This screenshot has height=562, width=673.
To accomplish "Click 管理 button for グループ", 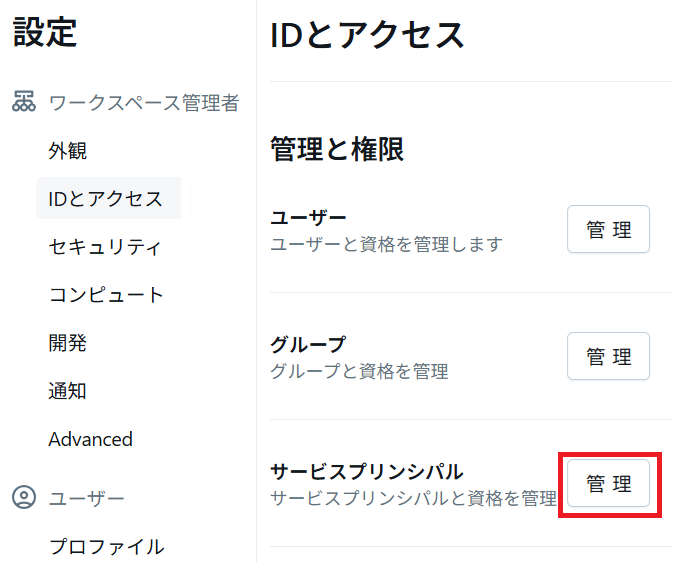I will 608,356.
